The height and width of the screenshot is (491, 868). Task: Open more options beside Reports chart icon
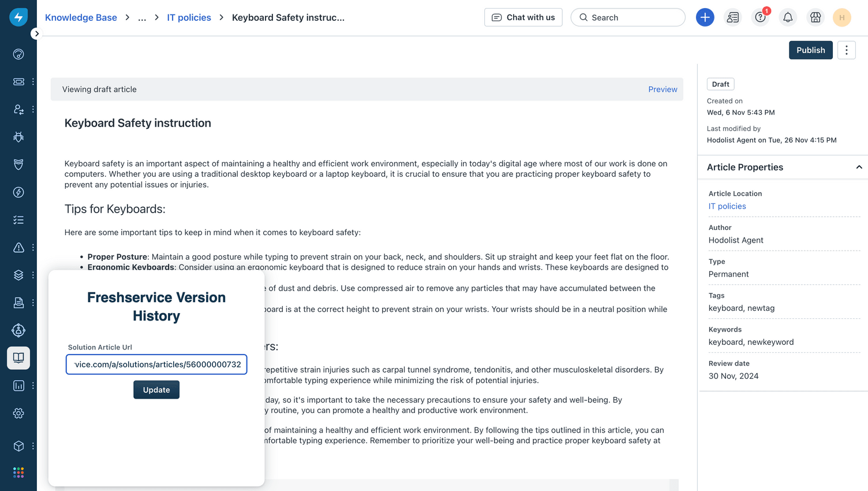(x=33, y=386)
